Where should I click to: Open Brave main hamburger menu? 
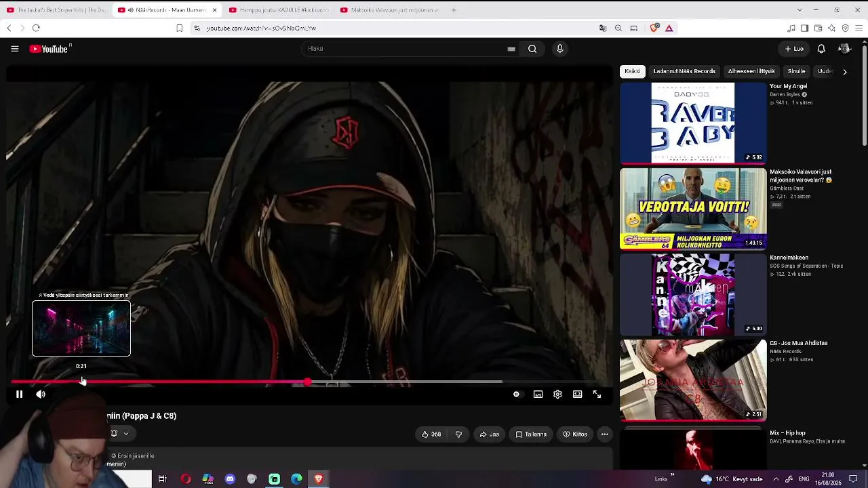[x=859, y=28]
